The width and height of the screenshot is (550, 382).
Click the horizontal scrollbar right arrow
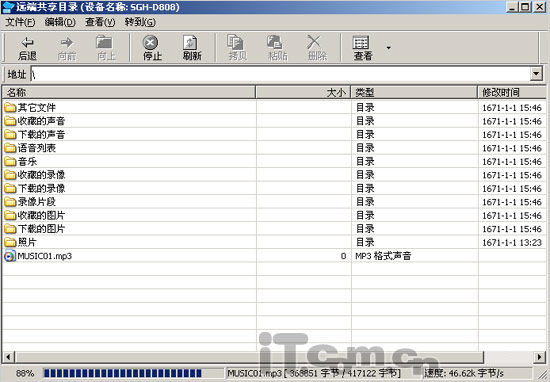[539, 357]
